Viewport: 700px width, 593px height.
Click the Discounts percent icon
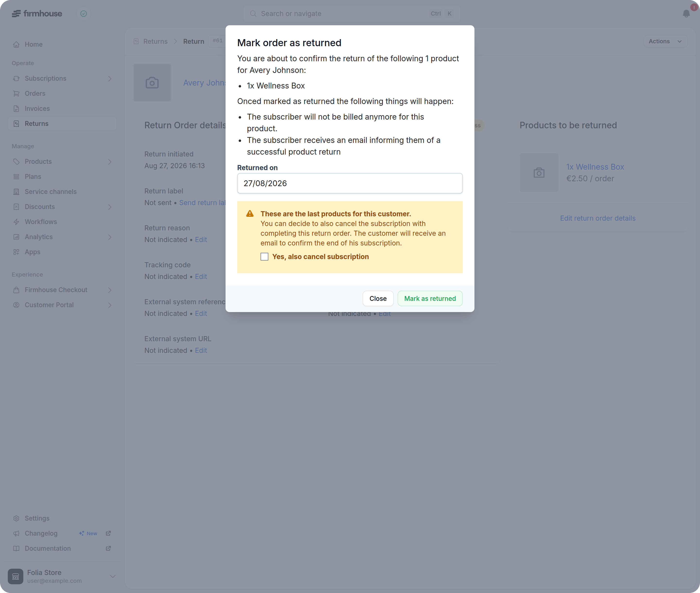[16, 207]
